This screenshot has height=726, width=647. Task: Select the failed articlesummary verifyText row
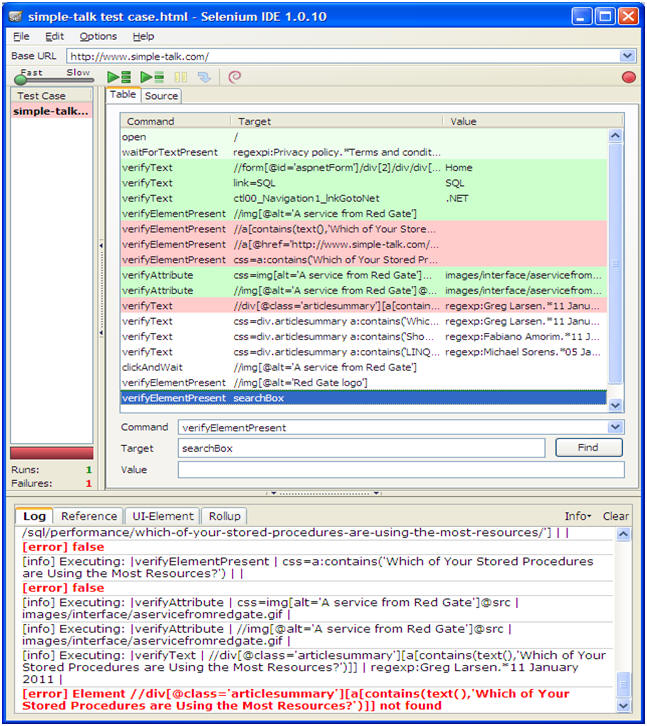point(364,306)
